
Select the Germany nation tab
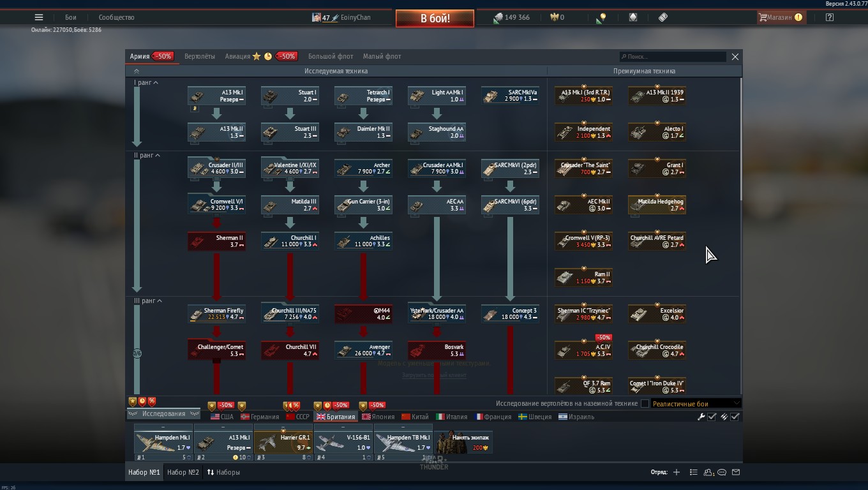point(260,417)
